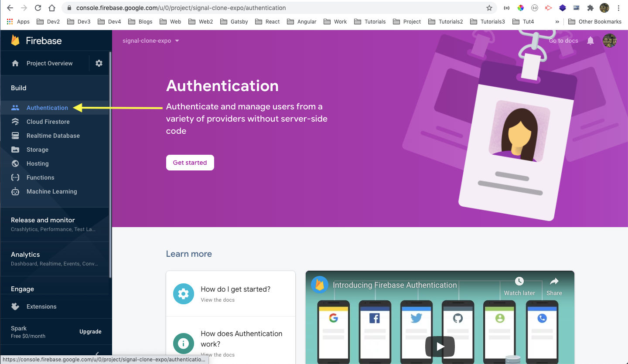This screenshot has width=628, height=364.
Task: Play the Introducing Firebase Authentication video
Action: [440, 347]
